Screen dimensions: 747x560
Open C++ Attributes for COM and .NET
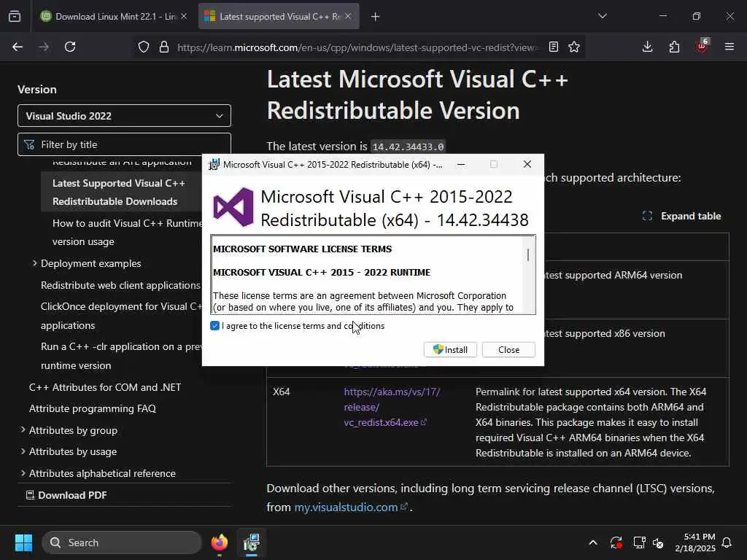(105, 387)
